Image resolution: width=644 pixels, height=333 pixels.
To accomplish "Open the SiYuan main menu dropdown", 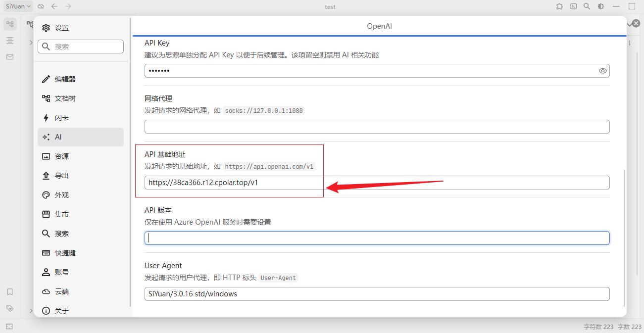I will [19, 6].
